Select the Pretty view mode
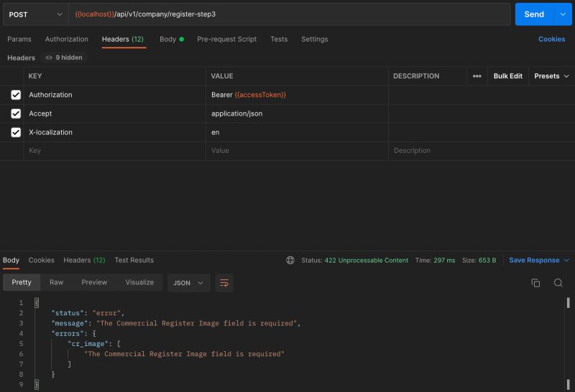 click(x=22, y=282)
